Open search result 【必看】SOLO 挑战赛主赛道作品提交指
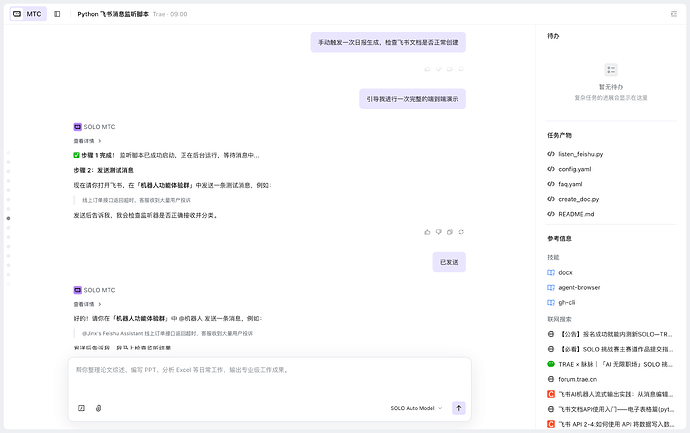 (x=616, y=349)
